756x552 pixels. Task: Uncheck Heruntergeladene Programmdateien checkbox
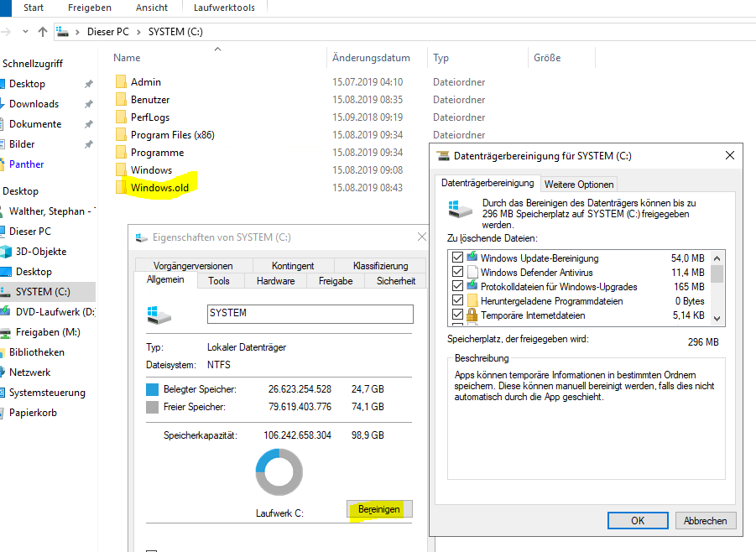[x=457, y=301]
